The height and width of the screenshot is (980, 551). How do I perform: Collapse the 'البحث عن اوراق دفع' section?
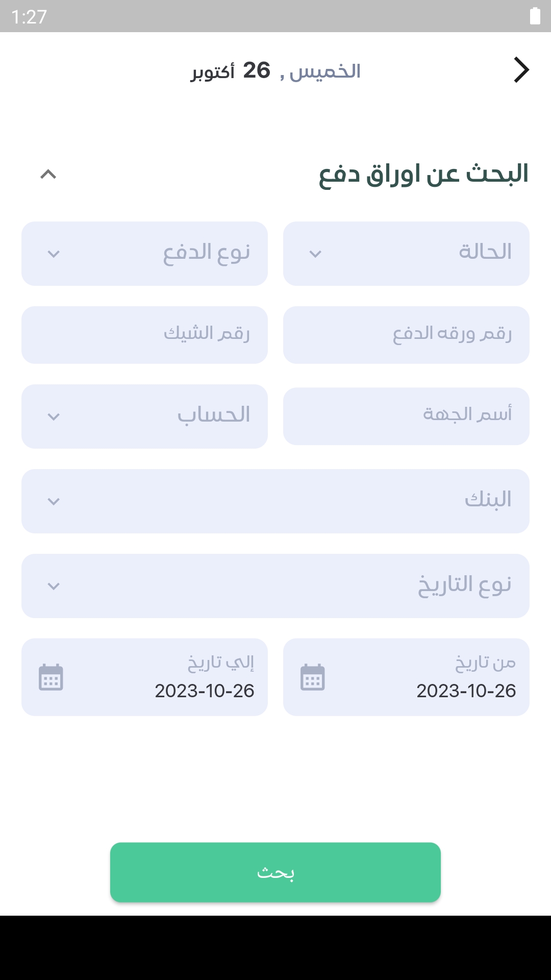[x=48, y=175]
